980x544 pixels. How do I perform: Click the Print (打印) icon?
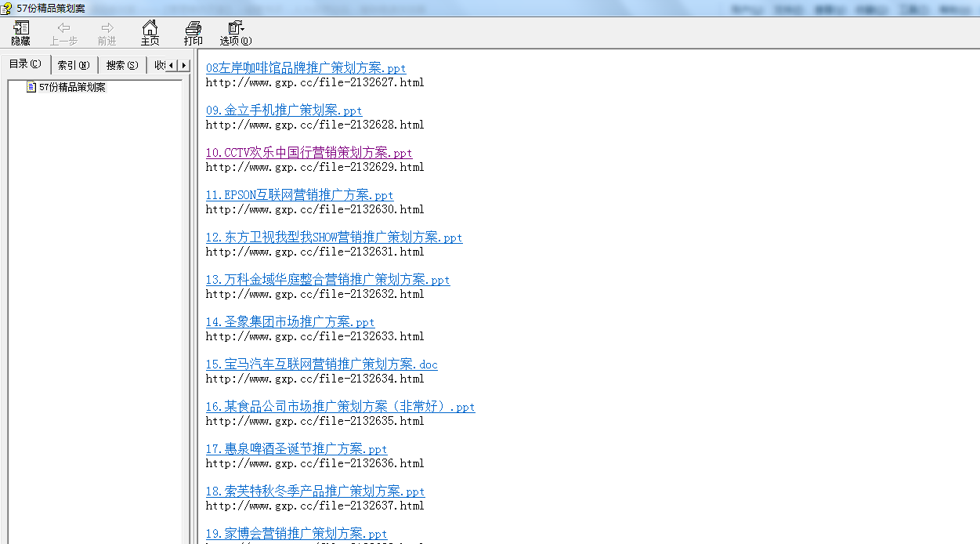point(193,28)
